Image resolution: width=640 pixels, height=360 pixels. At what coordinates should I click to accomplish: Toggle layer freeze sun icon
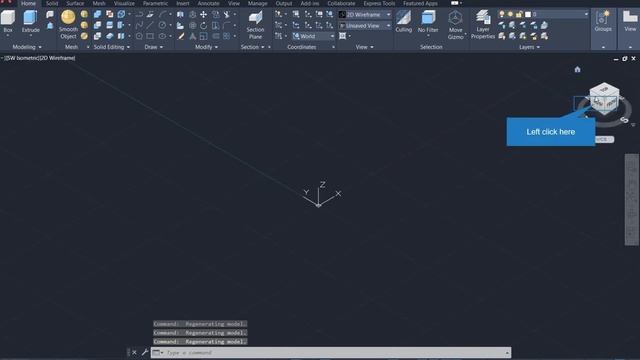(510, 14)
